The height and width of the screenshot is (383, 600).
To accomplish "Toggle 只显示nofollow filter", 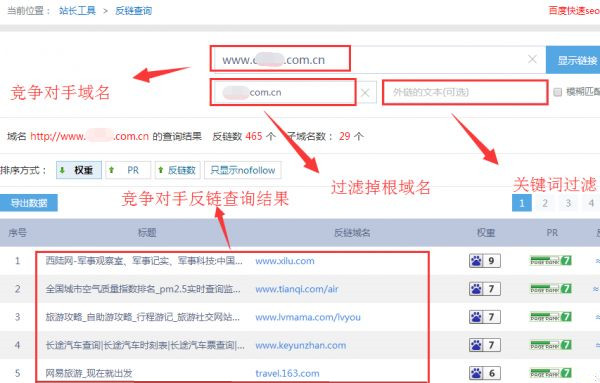I will click(x=243, y=170).
